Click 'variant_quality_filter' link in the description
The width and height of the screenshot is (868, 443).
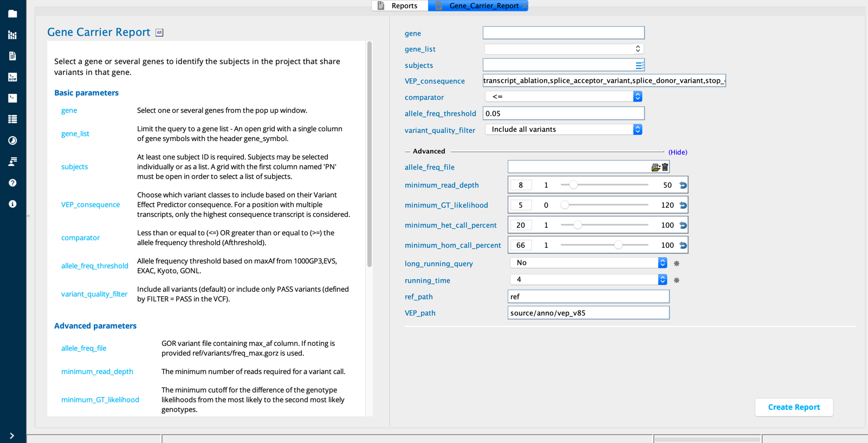coord(94,294)
